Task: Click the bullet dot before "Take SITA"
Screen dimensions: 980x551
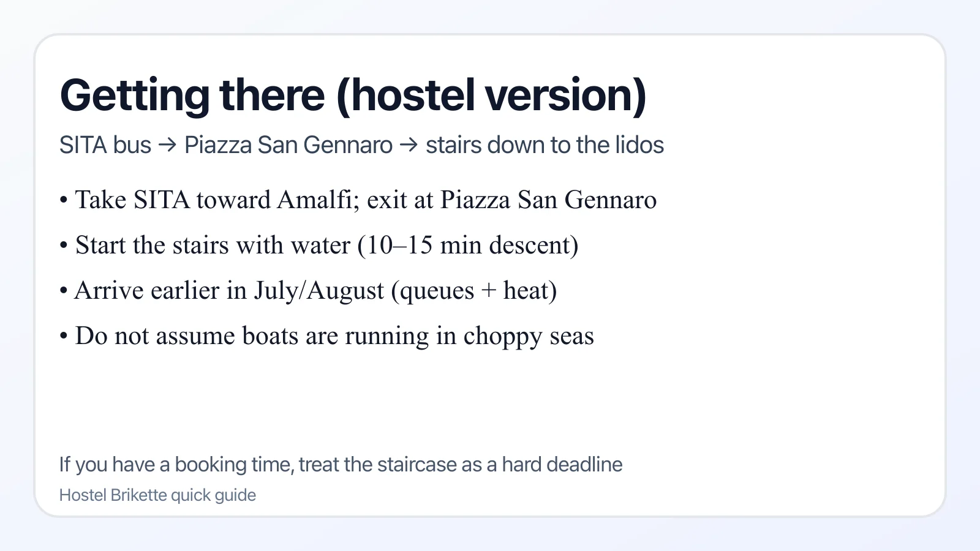Action: 64,201
